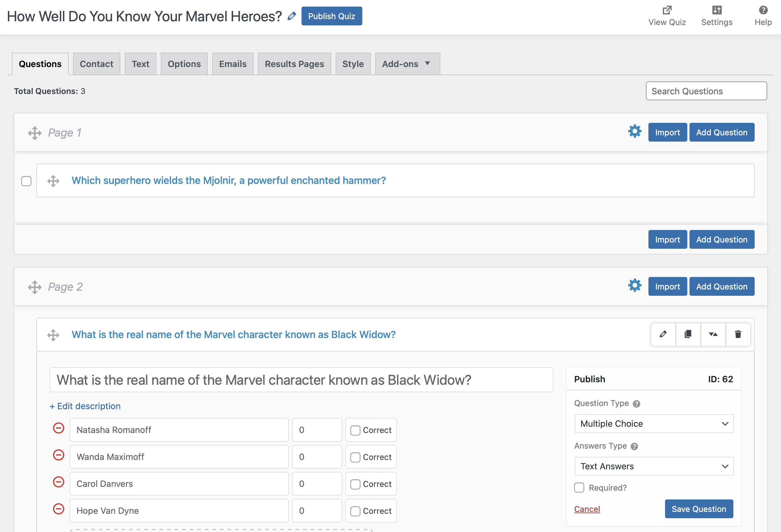Screen dimensions: 781x532
Task: Click the edit pencil icon for quiz title
Action: [293, 16]
